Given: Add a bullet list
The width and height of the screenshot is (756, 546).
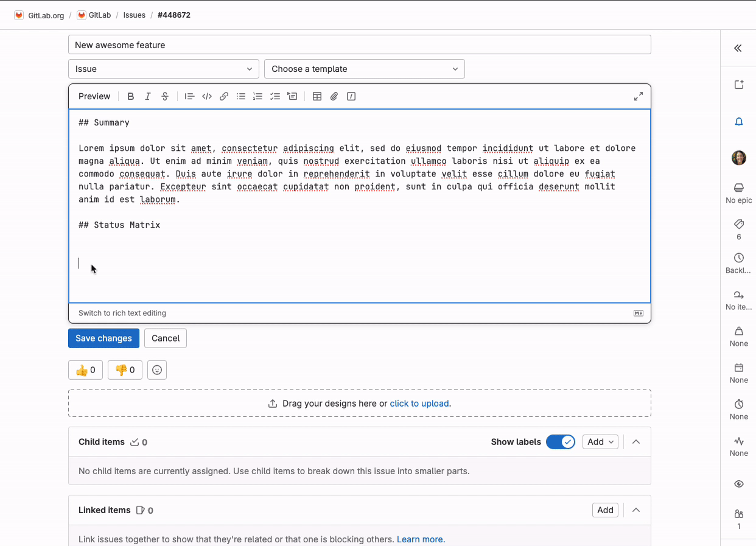Looking at the screenshot, I should [x=241, y=96].
